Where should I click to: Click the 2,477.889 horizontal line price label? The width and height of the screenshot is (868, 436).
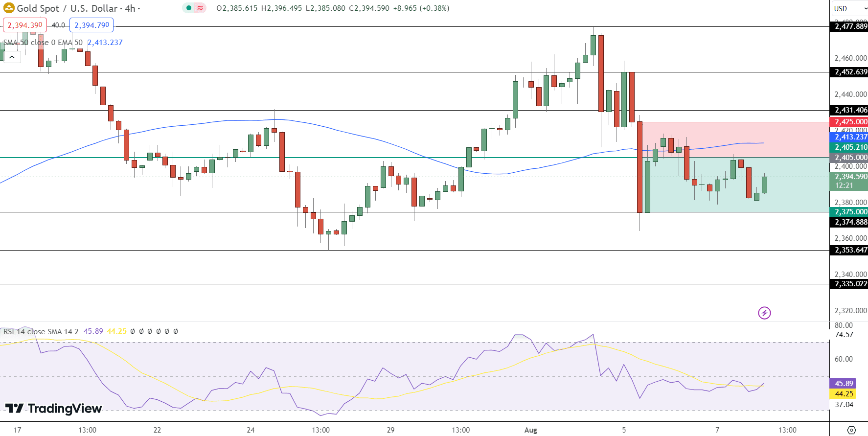849,26
